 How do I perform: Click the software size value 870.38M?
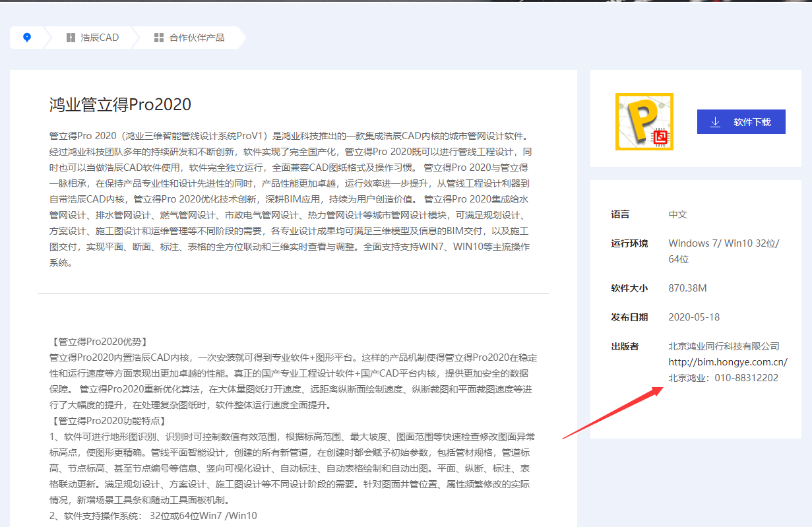pyautogui.click(x=687, y=288)
